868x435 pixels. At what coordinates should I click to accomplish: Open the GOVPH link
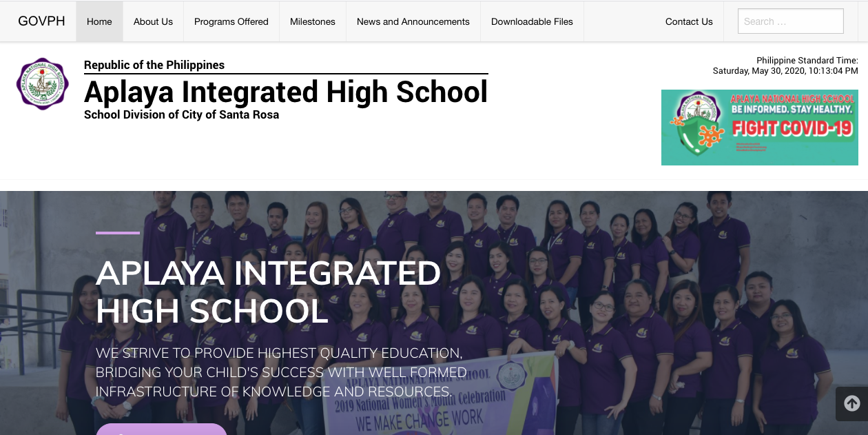point(41,21)
